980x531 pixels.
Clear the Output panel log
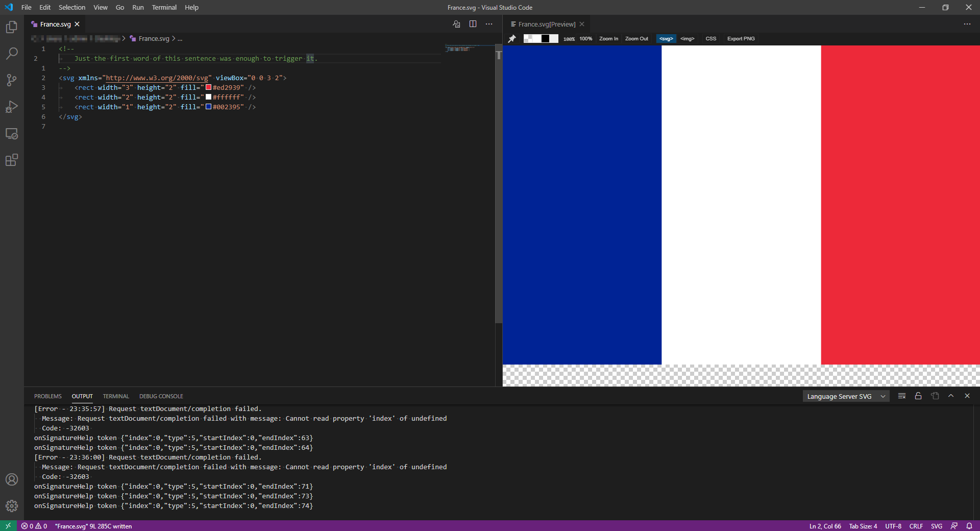click(x=902, y=396)
